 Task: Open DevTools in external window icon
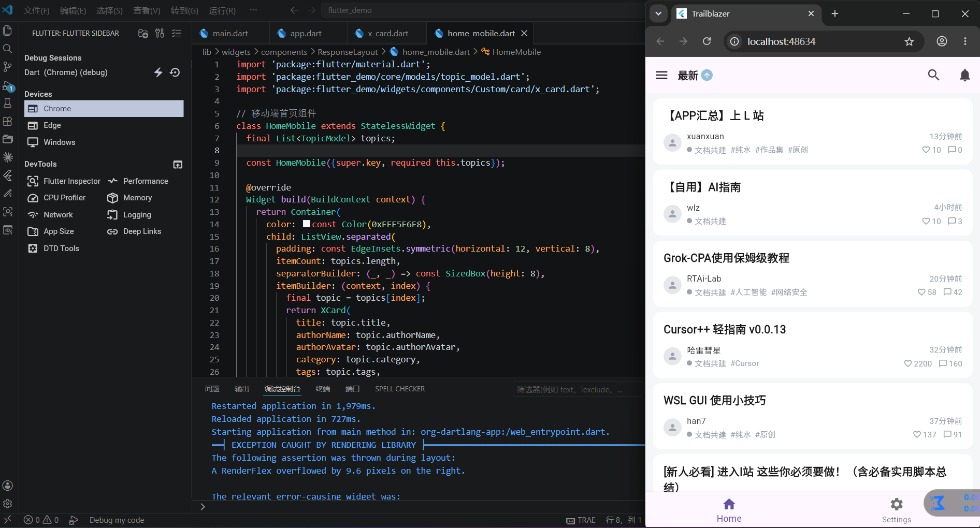pyautogui.click(x=178, y=165)
